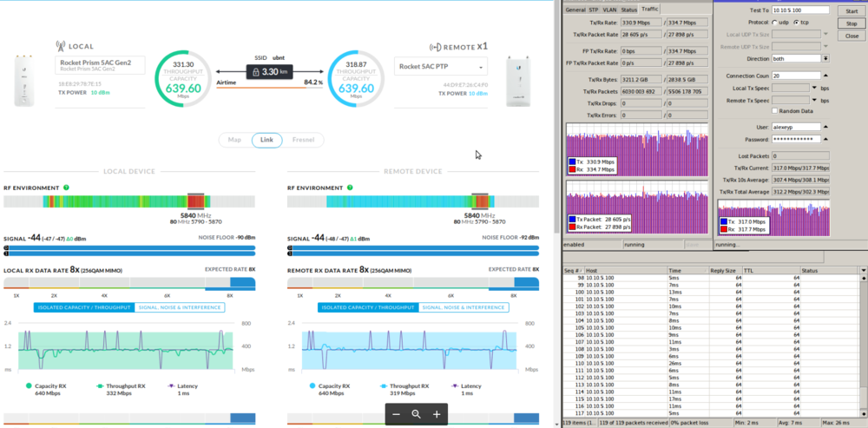
Task: Click the Remote wireless signal icon
Action: [434, 47]
